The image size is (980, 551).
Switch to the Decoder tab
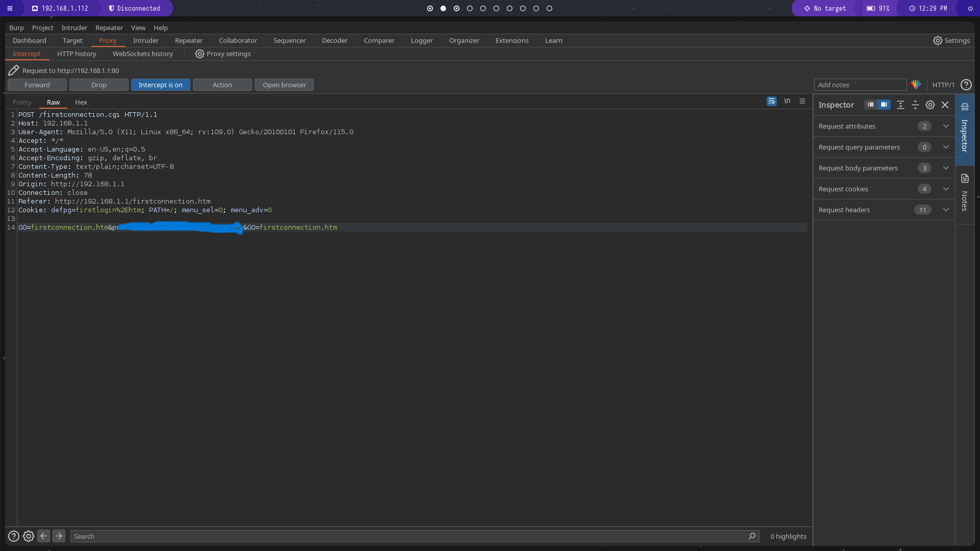click(334, 40)
